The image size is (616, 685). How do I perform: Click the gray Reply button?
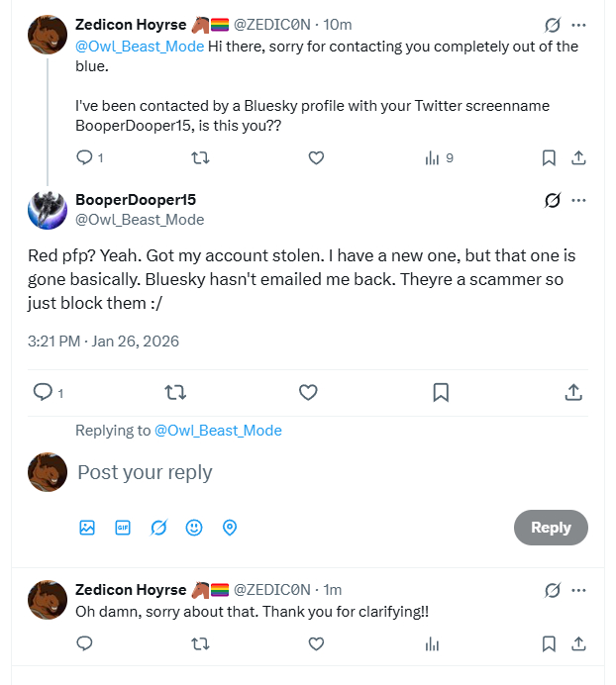(551, 528)
